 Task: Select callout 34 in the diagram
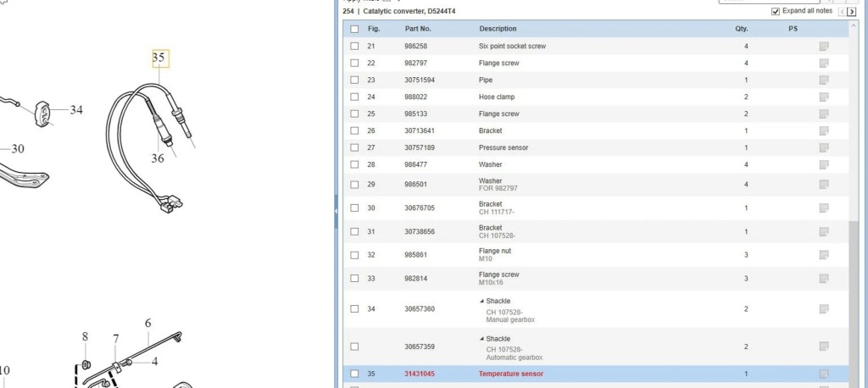(x=76, y=110)
